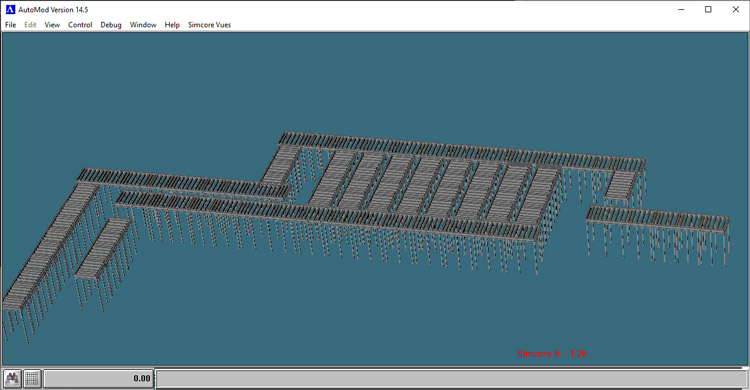Close the AutoMod window
The image size is (750, 390).
[736, 10]
